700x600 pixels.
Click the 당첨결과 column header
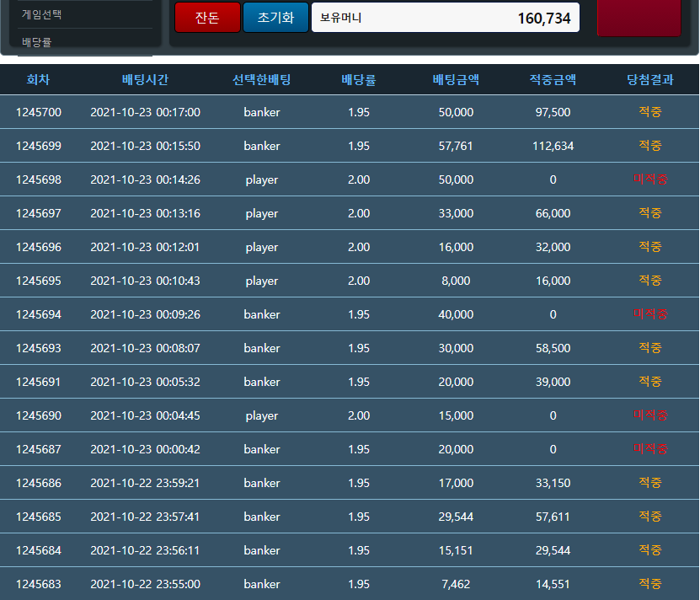coord(650,79)
